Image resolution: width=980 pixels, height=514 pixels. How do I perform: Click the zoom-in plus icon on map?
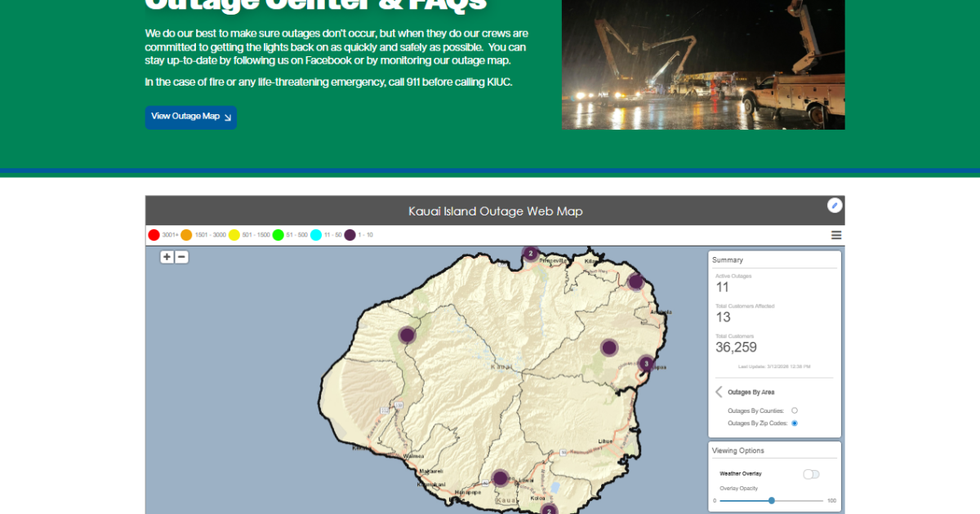pos(167,257)
